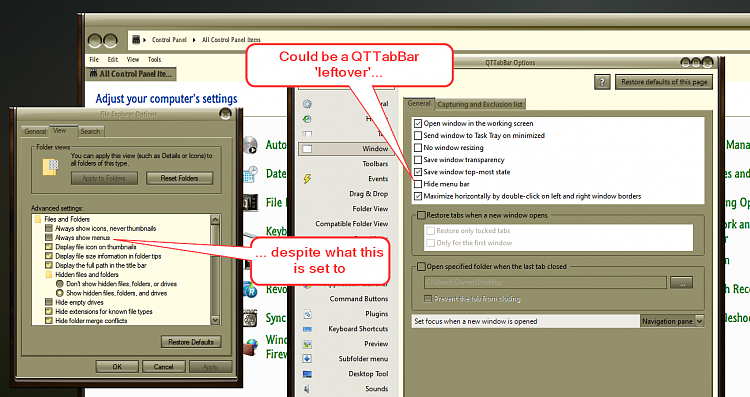Enable Restore tabs when a new window opens
The height and width of the screenshot is (397, 750).
coord(421,215)
